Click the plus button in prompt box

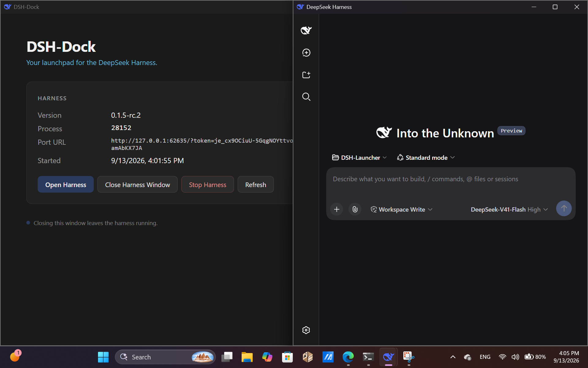[337, 209]
